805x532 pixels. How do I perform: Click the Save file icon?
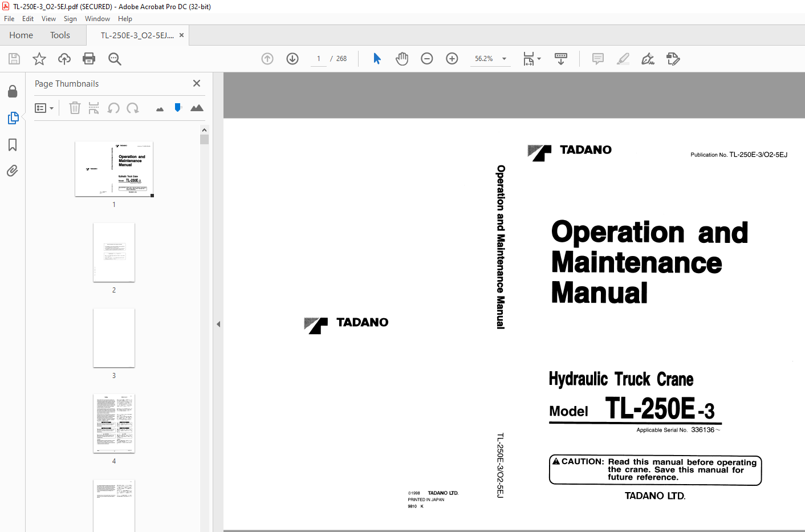click(14, 59)
